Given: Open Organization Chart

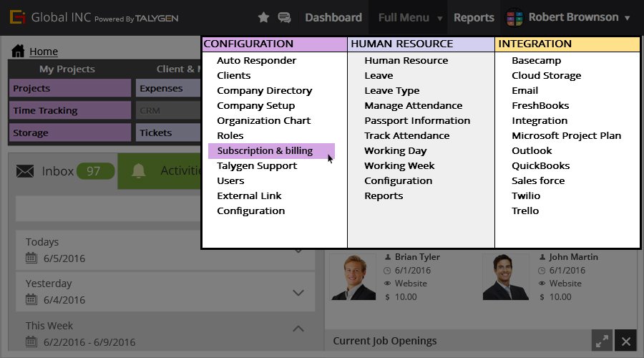Looking at the screenshot, I should (263, 121).
